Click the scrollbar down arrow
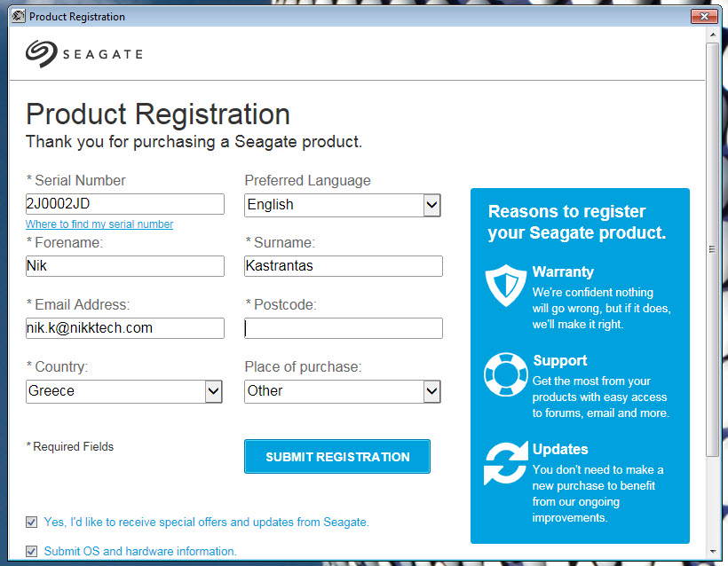The image size is (728, 566). [713, 552]
